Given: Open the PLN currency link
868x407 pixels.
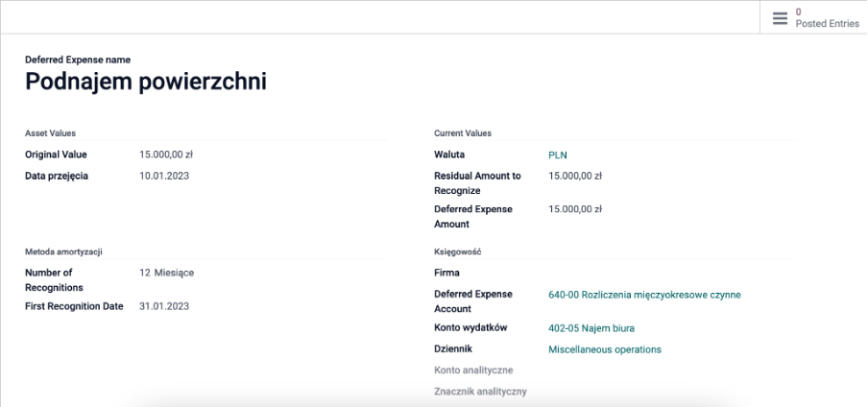Looking at the screenshot, I should 558,156.
